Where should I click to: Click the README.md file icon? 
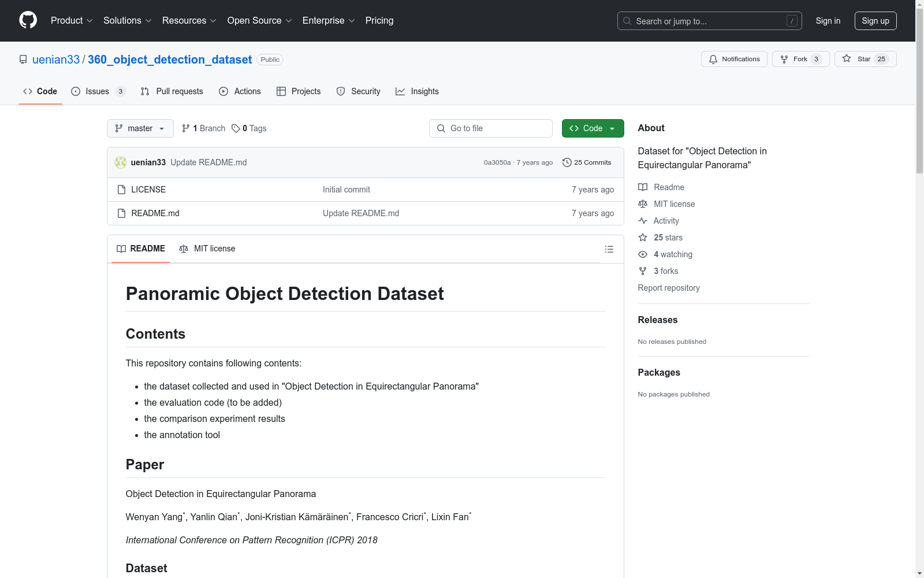point(121,213)
